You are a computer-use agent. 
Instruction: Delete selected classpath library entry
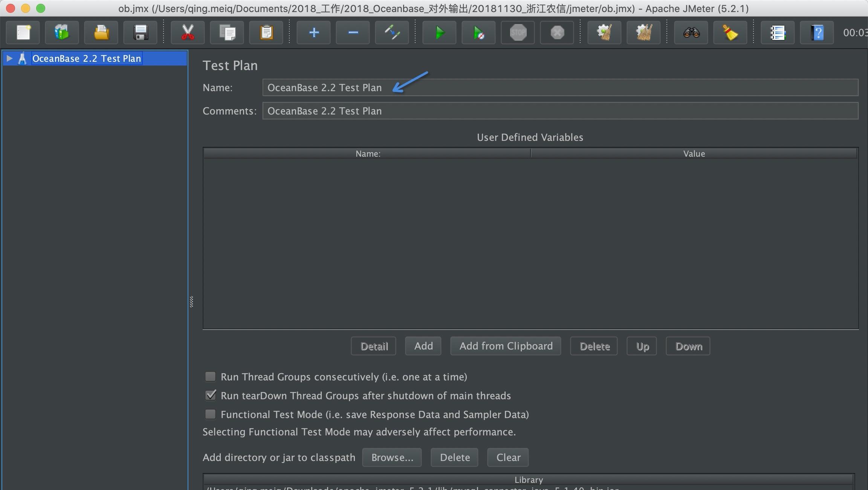(x=455, y=458)
